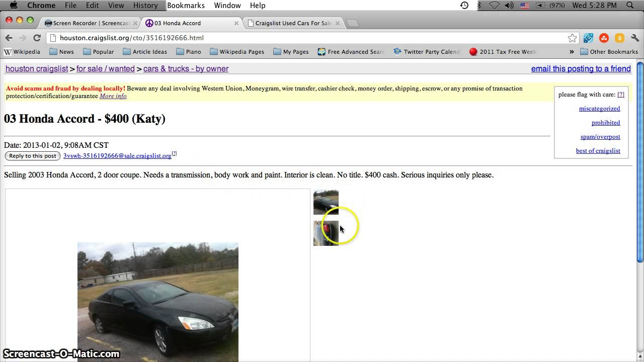Click the Reply to this post button
Screen dimensions: 644x362
point(33,156)
